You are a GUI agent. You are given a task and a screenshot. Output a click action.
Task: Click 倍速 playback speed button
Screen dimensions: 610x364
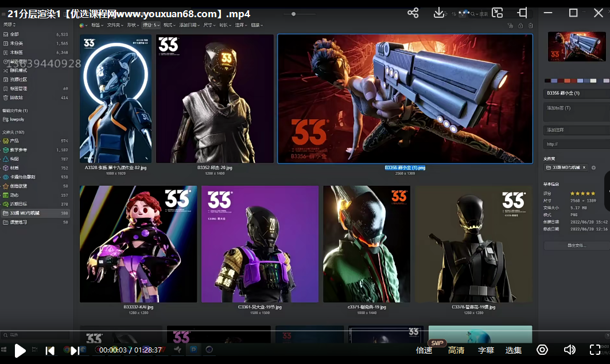pyautogui.click(x=424, y=350)
